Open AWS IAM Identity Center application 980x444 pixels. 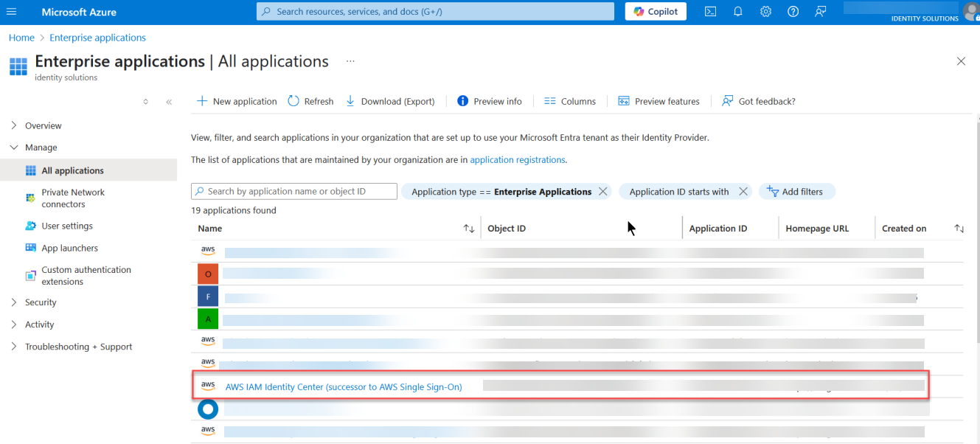pyautogui.click(x=344, y=386)
